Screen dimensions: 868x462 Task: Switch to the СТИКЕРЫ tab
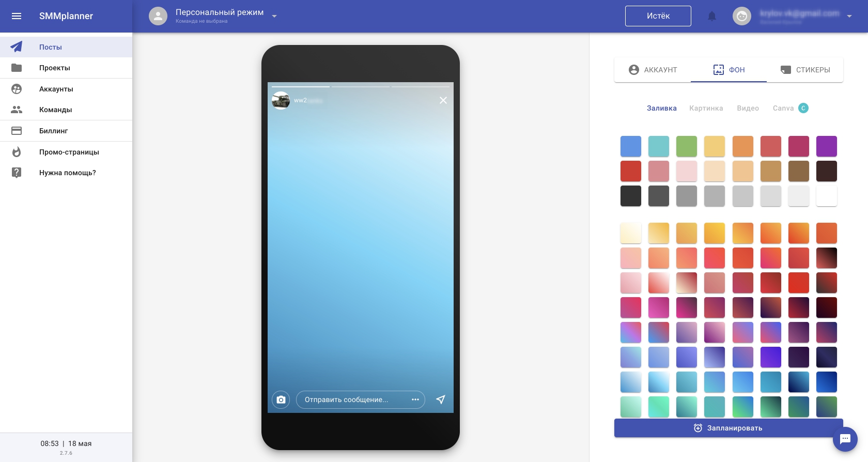coord(805,70)
